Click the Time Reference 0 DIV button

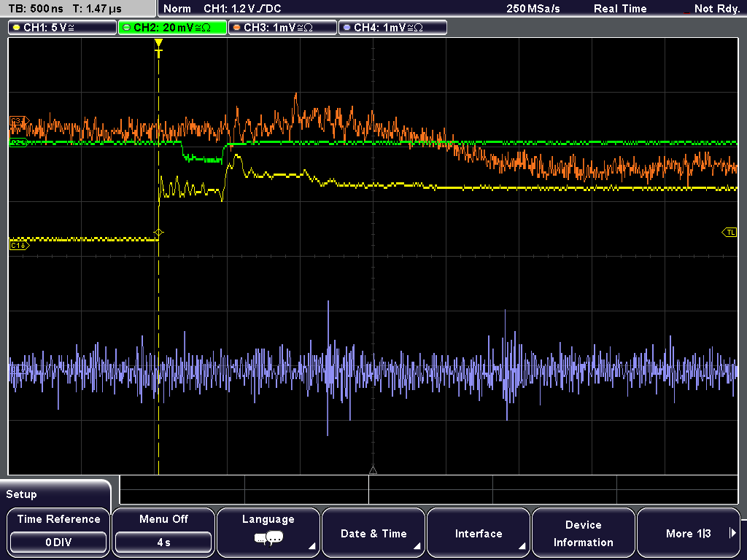pyautogui.click(x=58, y=532)
